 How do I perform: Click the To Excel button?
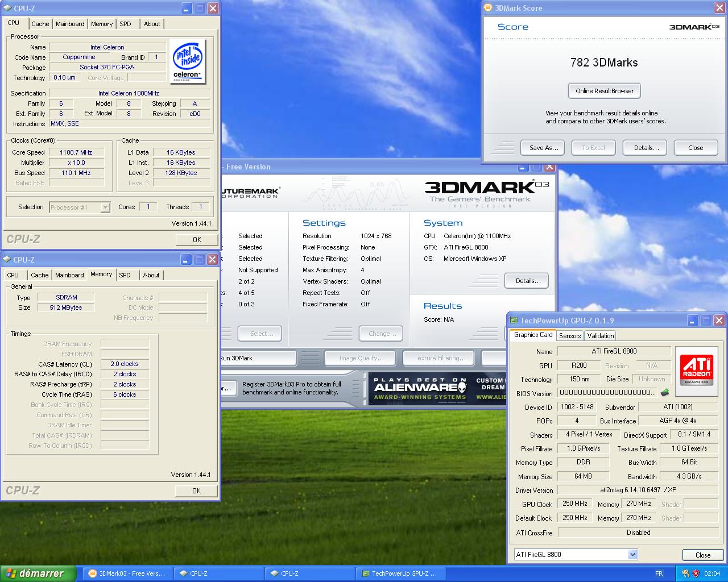coord(593,148)
